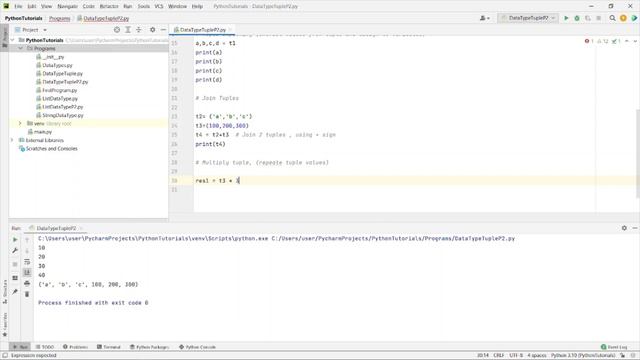Go to next highlighted error arrow

[634, 41]
